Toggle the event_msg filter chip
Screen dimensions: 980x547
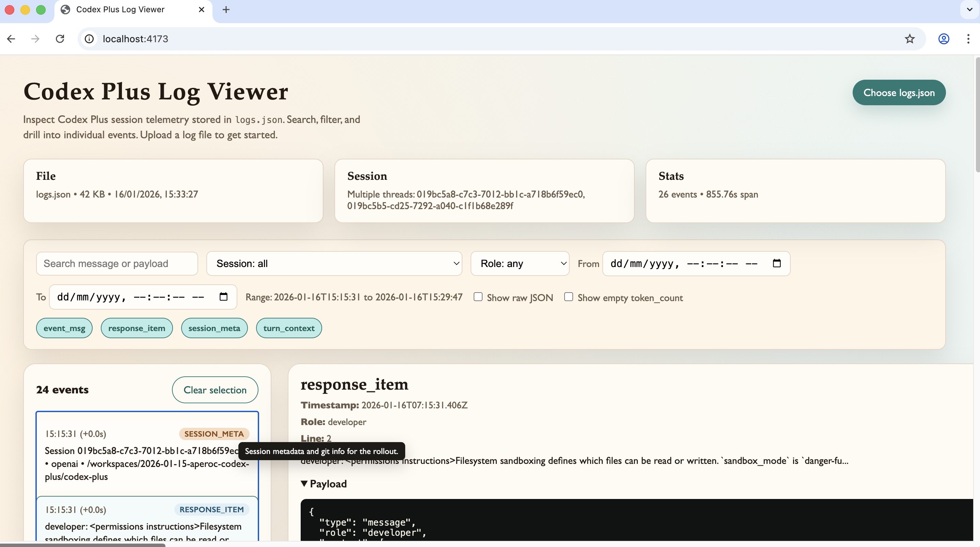(x=64, y=328)
